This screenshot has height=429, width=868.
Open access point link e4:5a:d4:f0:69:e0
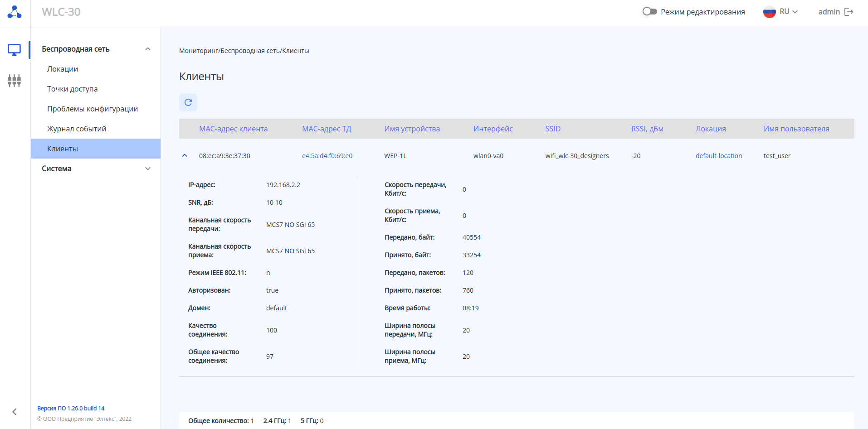327,156
